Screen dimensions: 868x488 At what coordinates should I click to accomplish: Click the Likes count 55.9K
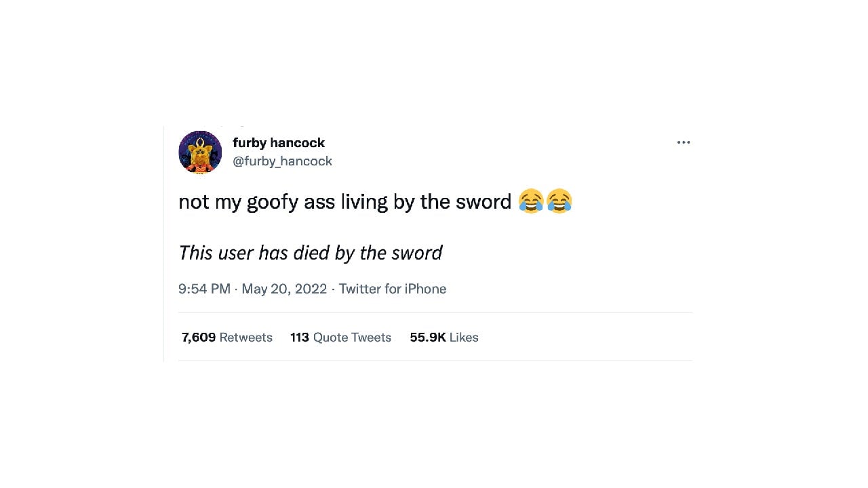[x=428, y=337]
